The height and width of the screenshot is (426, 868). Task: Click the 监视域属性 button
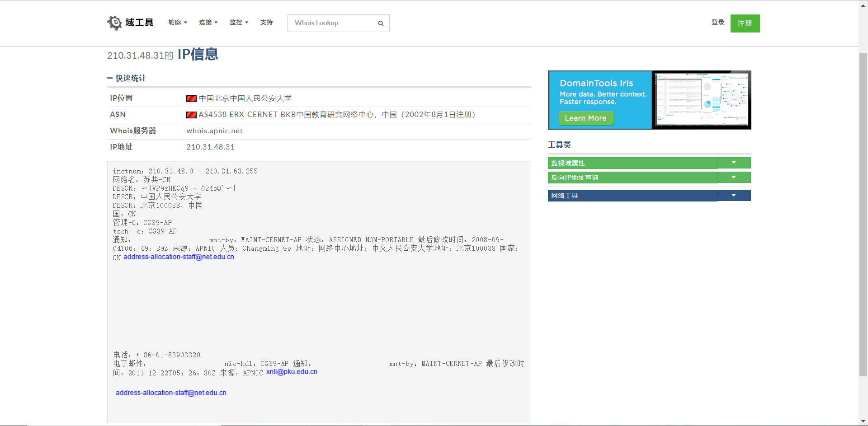[632, 163]
